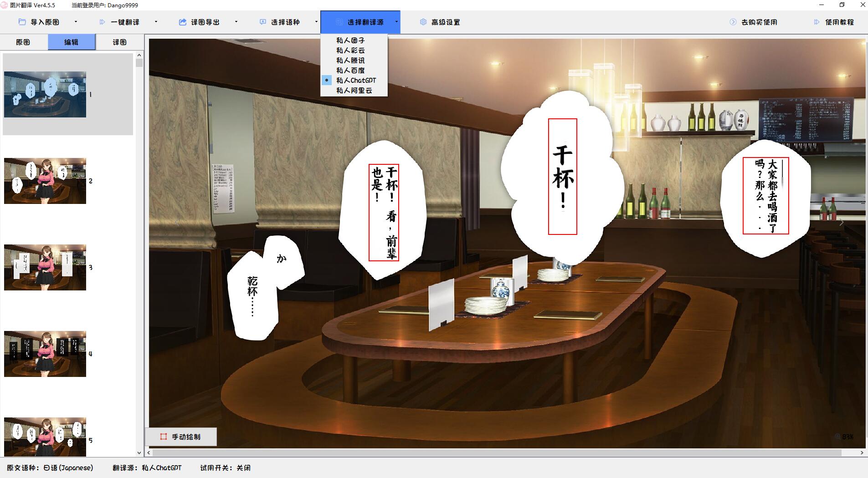This screenshot has height=478, width=868.
Task: Click the 译图导出 export icon
Action: click(x=182, y=22)
